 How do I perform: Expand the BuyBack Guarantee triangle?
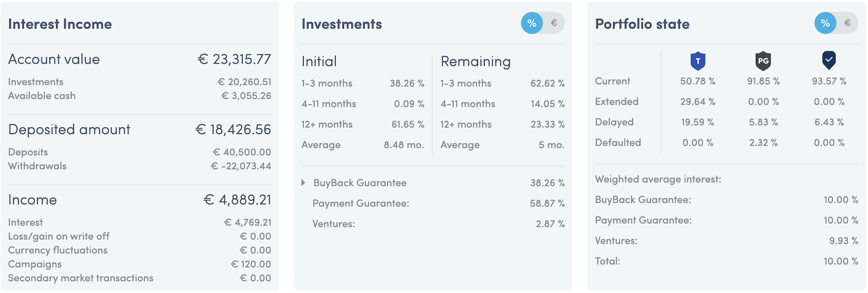pyautogui.click(x=303, y=182)
